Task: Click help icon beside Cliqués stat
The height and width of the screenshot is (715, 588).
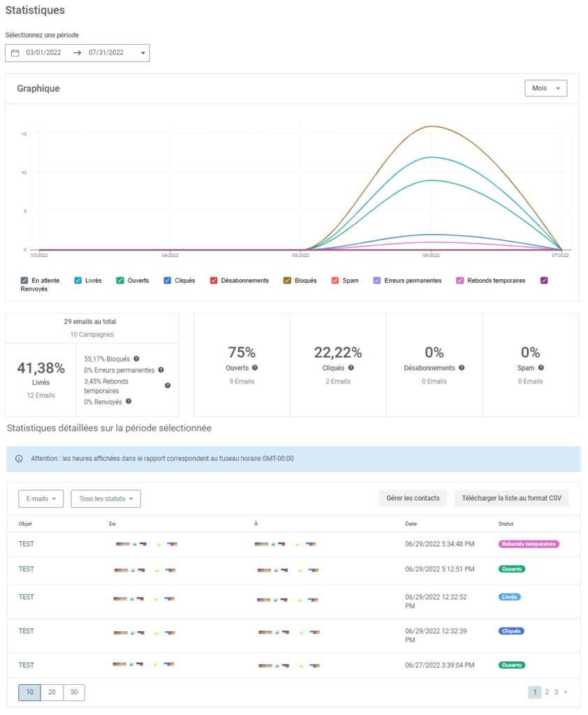Action: click(x=351, y=367)
